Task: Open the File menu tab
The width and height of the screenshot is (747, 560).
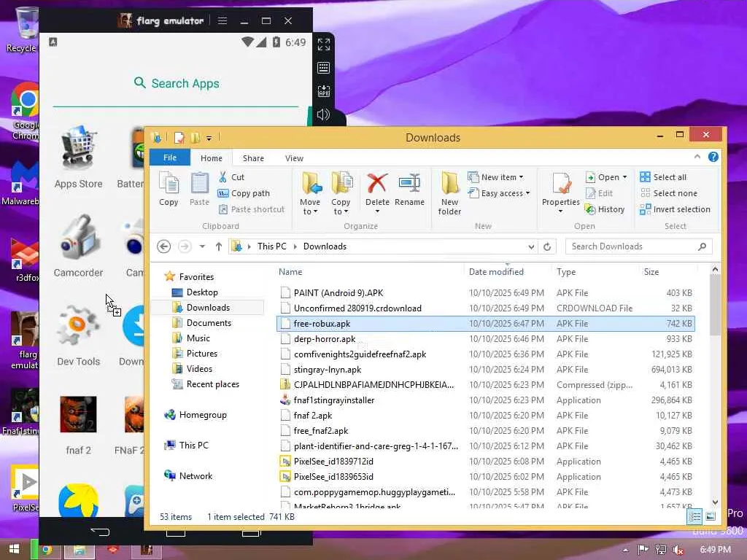Action: tap(170, 157)
